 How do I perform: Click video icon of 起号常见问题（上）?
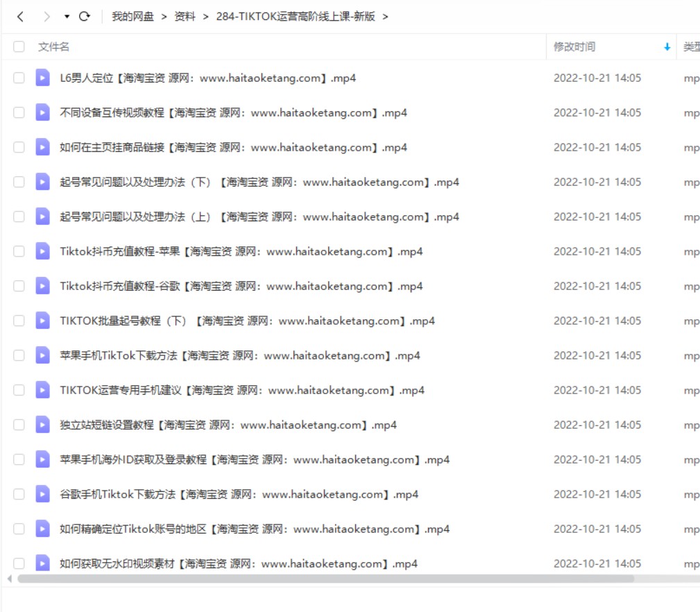[x=42, y=216]
